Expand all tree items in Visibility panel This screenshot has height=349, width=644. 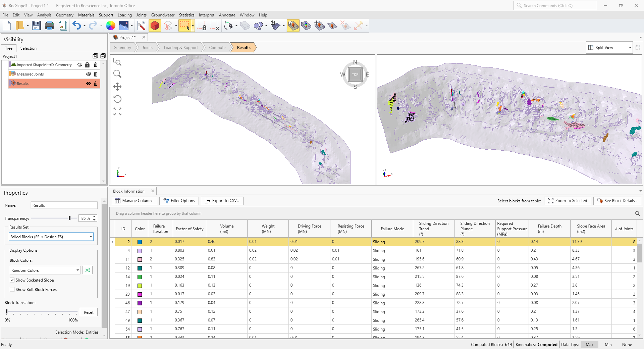[95, 56]
